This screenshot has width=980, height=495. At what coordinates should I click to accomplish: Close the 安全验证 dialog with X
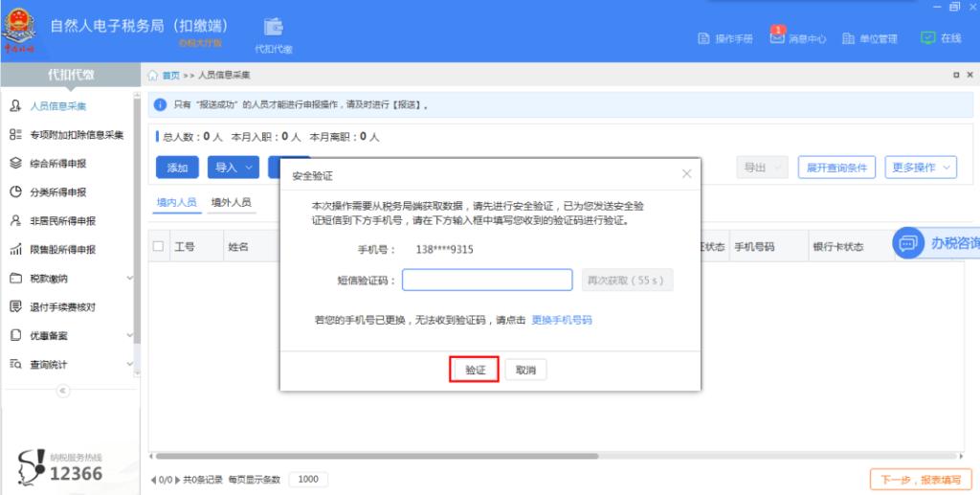tap(686, 173)
